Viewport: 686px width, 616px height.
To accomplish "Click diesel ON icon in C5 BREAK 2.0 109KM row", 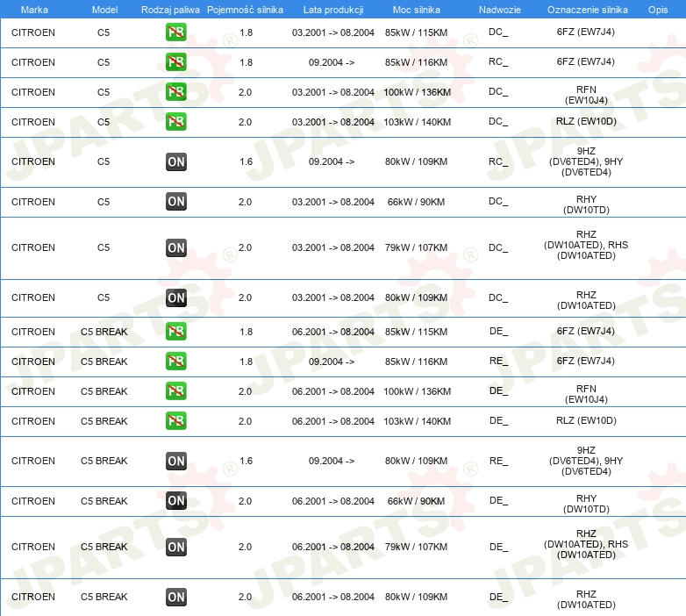I will point(175,597).
